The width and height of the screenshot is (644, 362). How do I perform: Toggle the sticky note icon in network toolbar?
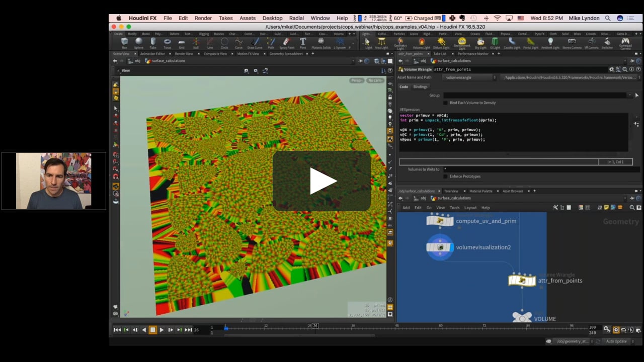pyautogui.click(x=606, y=208)
